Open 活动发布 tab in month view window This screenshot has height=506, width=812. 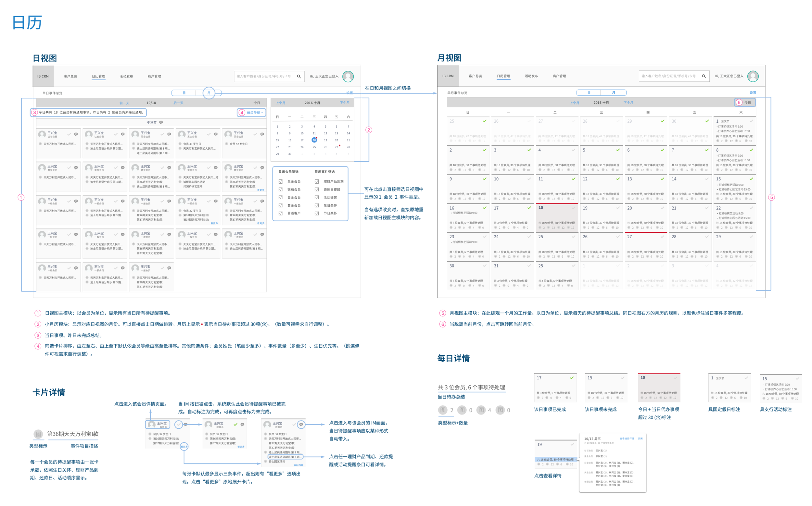coord(531,76)
